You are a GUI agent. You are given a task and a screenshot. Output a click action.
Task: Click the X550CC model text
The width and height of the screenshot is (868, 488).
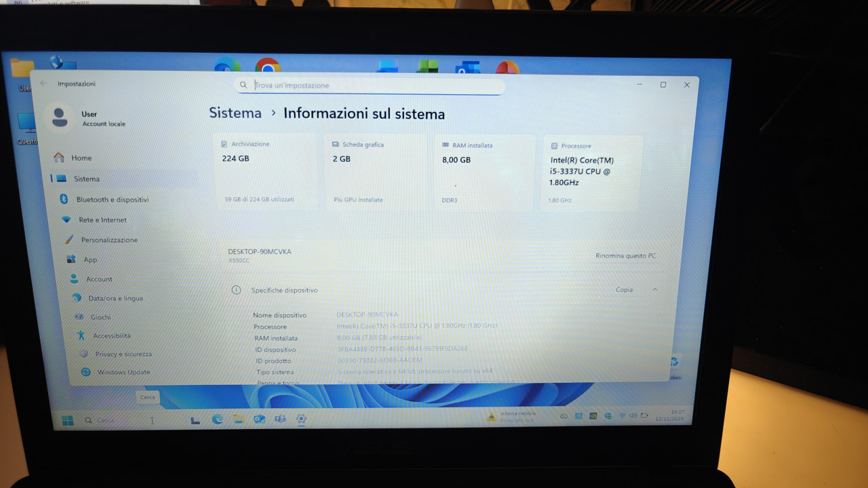(x=239, y=260)
